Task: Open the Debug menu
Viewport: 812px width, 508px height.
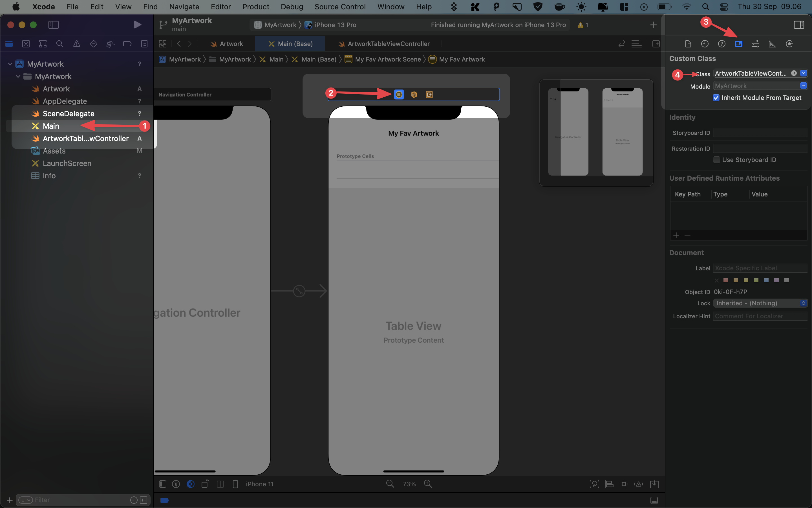Action: [292, 7]
